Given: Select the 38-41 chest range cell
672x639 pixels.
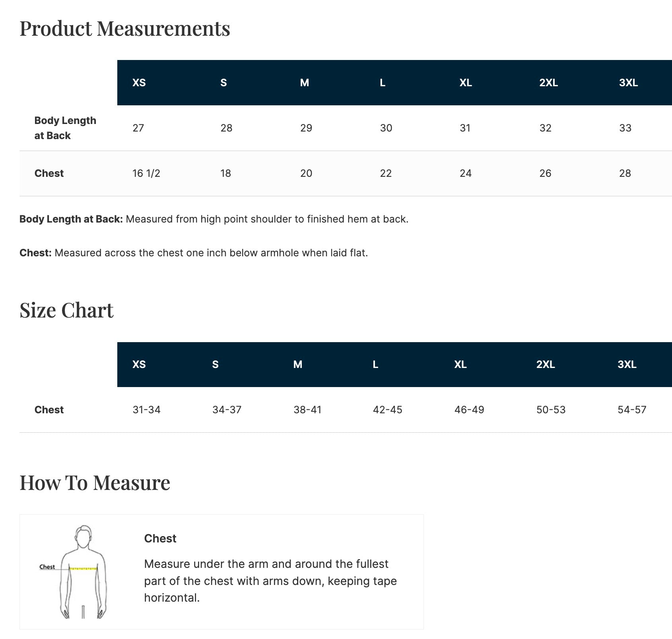Looking at the screenshot, I should (x=307, y=410).
